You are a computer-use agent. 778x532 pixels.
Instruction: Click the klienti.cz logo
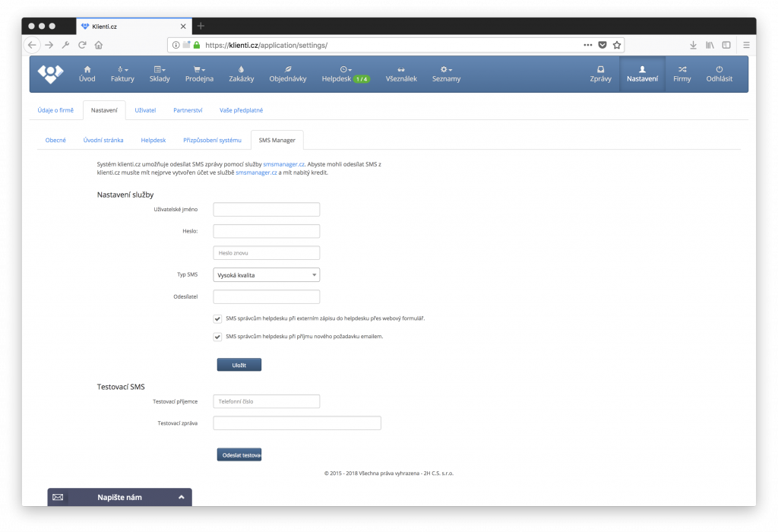click(x=51, y=74)
